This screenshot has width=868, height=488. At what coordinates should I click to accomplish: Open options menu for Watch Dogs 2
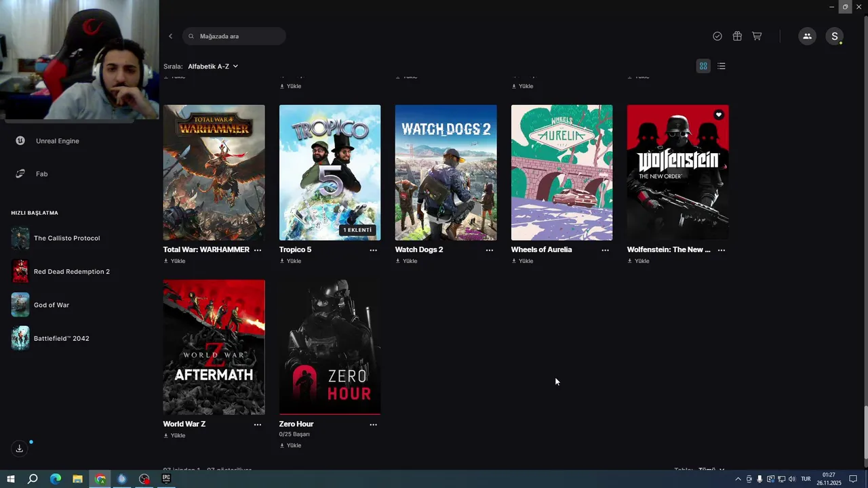tap(490, 250)
